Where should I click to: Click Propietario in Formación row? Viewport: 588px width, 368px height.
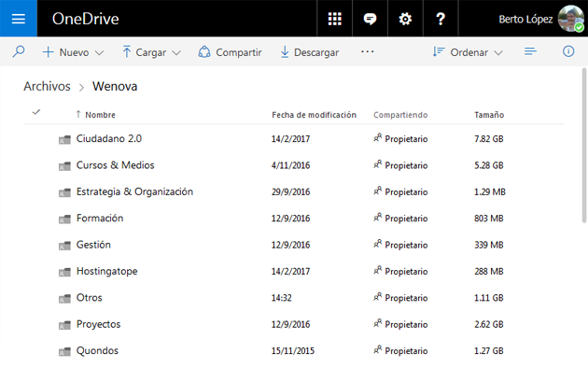pos(406,219)
